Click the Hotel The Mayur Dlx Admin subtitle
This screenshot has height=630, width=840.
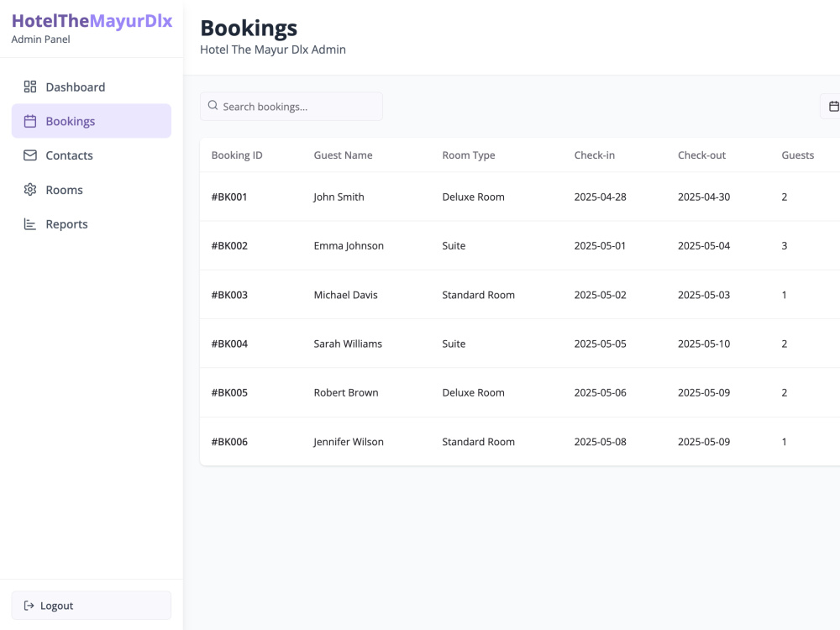point(273,50)
